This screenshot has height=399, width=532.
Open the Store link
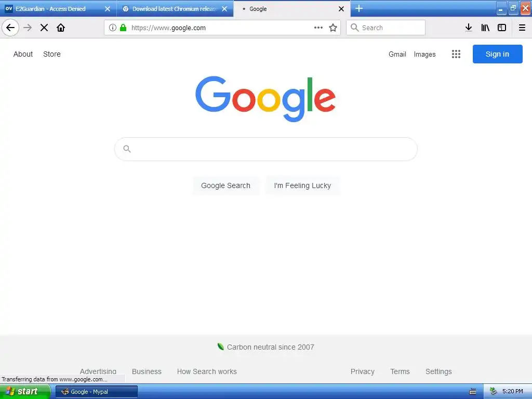[52, 54]
